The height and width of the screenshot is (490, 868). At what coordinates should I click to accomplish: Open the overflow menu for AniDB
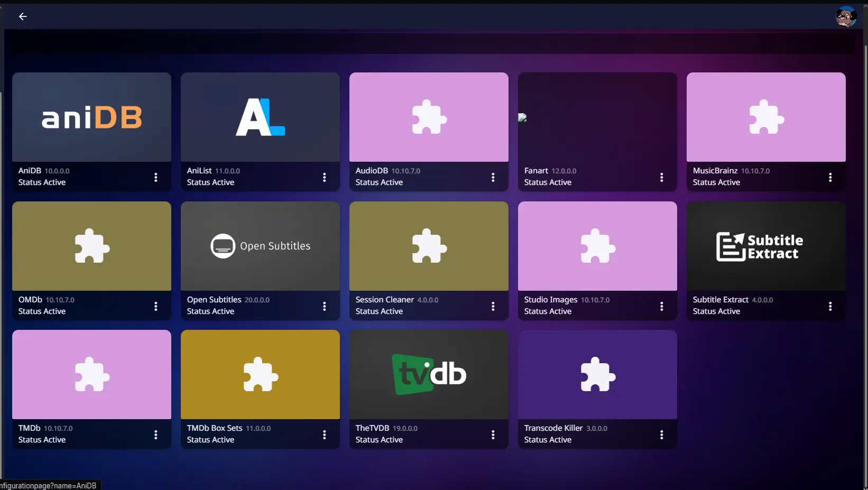[155, 177]
